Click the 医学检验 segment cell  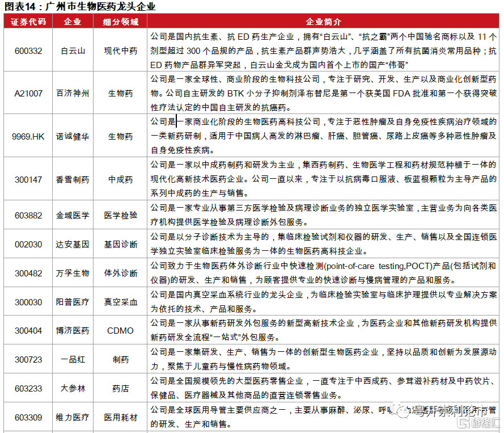tap(120, 215)
